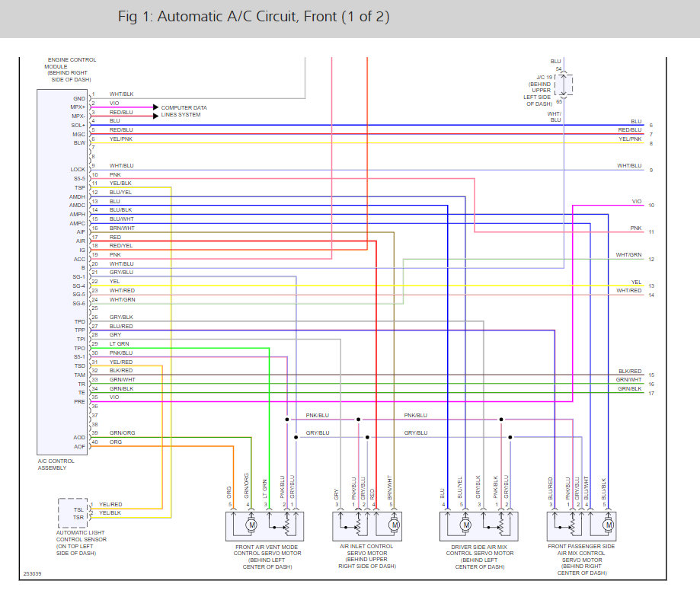Image resolution: width=700 pixels, height=600 pixels.
Task: Click the 'LOCK' pin label
Action: 78,170
